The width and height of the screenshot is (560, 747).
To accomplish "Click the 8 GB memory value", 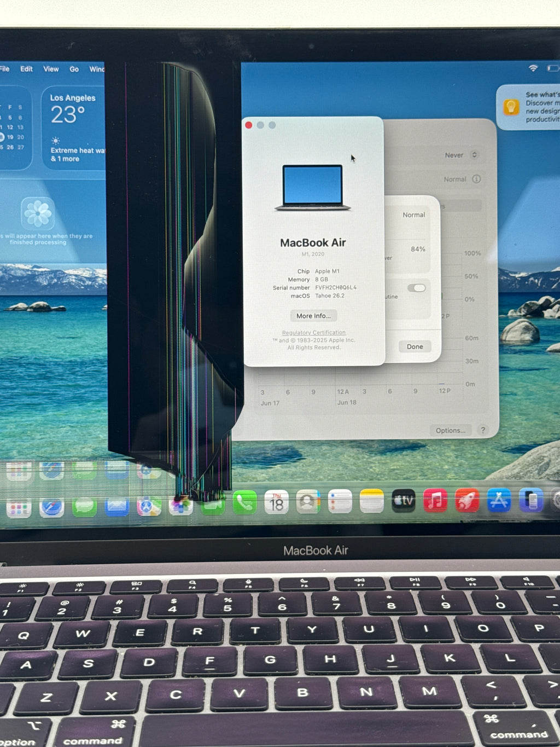I will (x=322, y=279).
